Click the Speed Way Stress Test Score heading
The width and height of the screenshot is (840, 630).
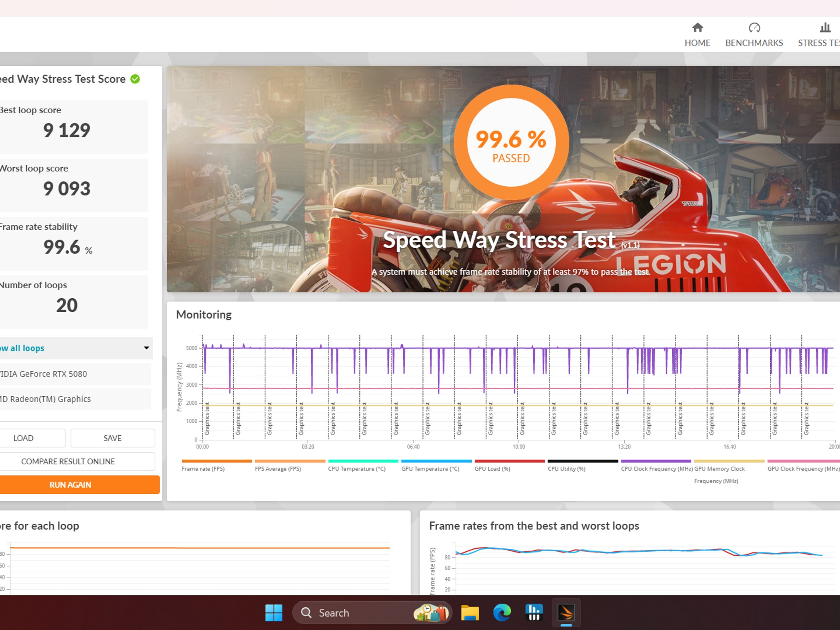pyautogui.click(x=63, y=79)
